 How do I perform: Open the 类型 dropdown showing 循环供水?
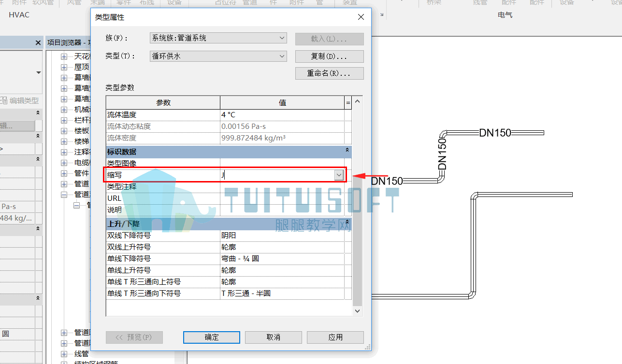(218, 56)
